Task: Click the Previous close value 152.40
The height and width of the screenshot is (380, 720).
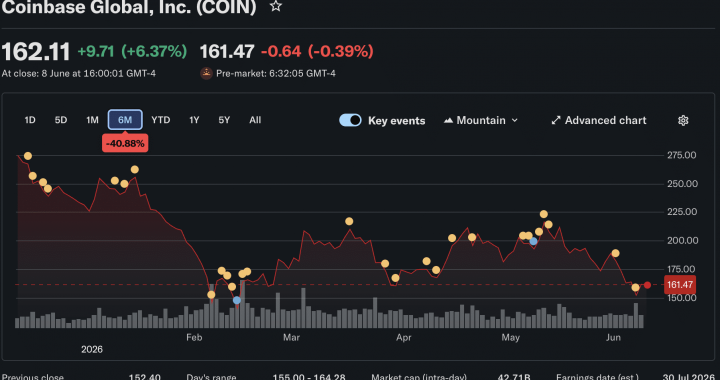Action: coord(145,377)
